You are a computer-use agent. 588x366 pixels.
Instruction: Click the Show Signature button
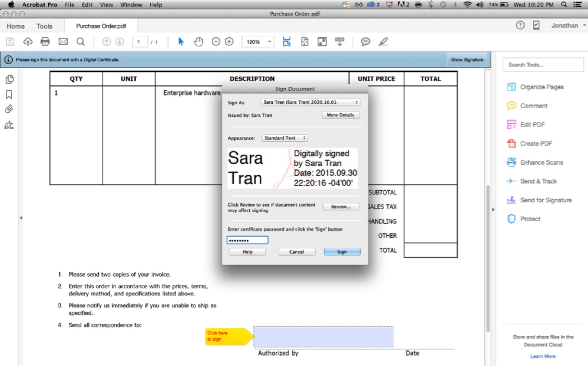click(467, 60)
